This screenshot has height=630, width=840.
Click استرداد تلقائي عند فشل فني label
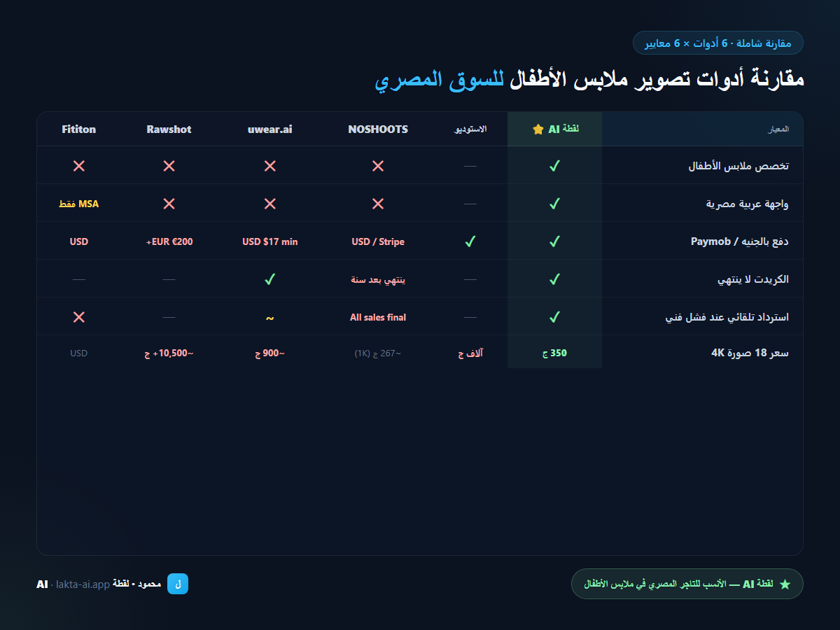pos(727,317)
